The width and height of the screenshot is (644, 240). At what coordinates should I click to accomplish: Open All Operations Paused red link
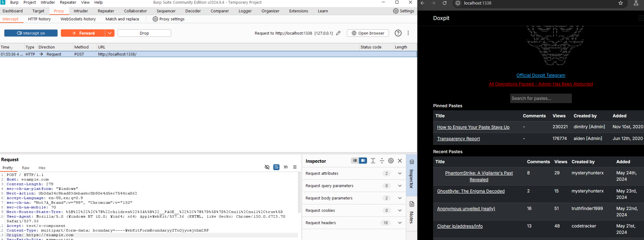click(541, 84)
